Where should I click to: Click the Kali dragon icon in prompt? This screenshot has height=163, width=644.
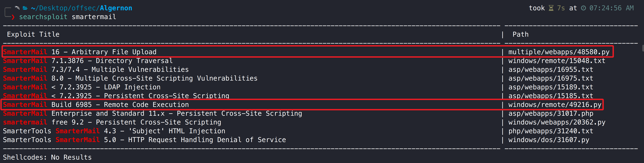[17, 8]
